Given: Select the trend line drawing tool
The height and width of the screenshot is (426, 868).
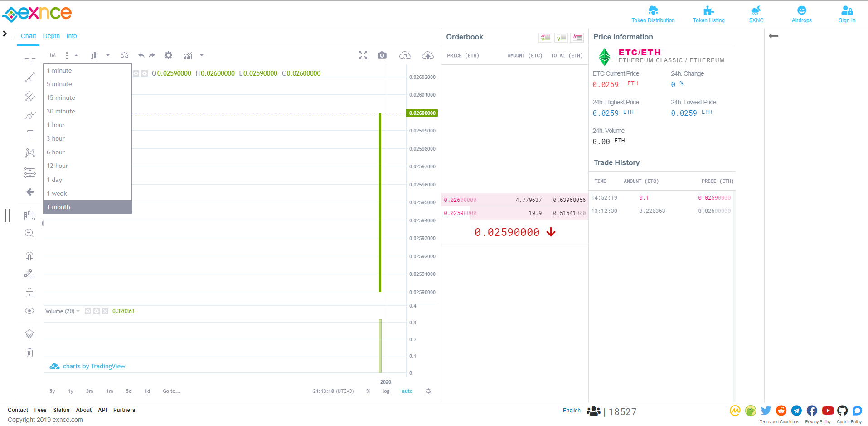Looking at the screenshot, I should pos(30,78).
